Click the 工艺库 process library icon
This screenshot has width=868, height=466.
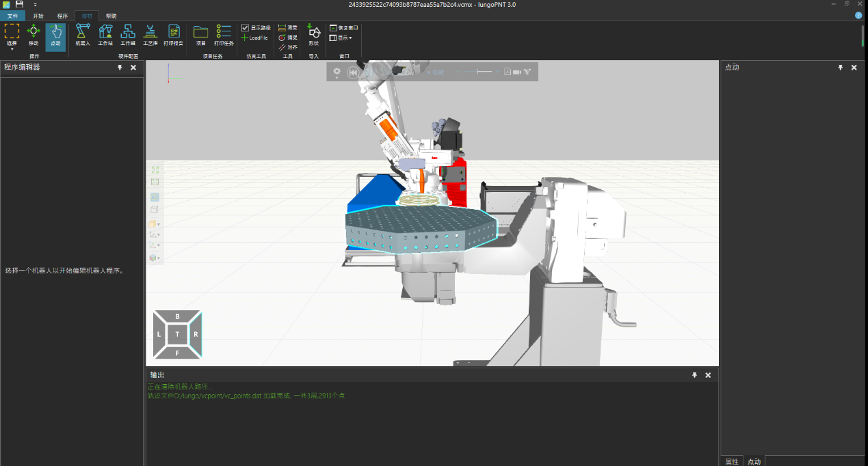pyautogui.click(x=150, y=35)
